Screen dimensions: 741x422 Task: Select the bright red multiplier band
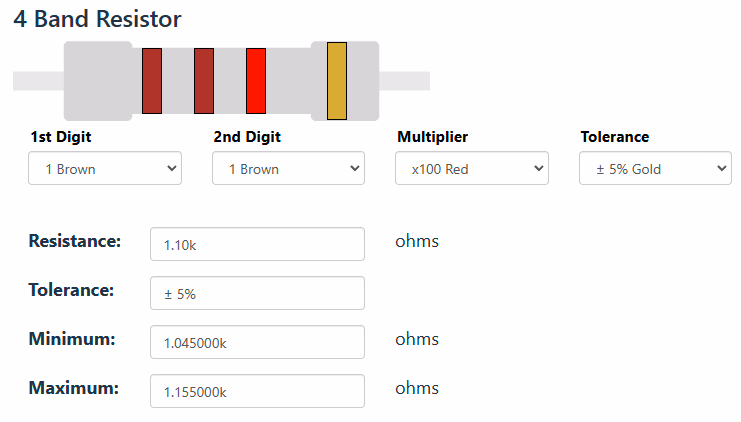click(256, 80)
